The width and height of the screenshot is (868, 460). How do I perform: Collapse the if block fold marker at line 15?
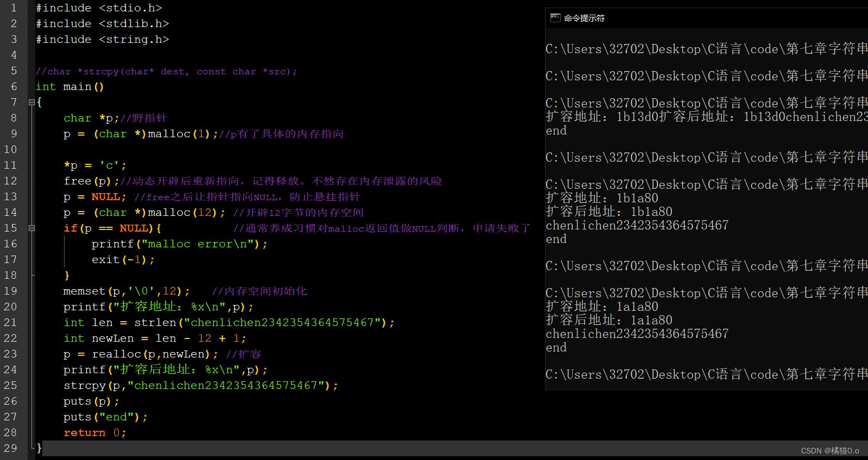[31, 228]
